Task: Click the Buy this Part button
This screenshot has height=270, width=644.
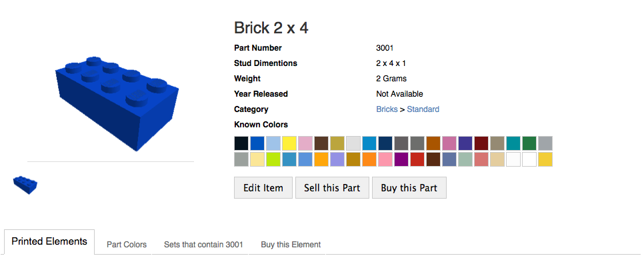Action: pyautogui.click(x=409, y=188)
